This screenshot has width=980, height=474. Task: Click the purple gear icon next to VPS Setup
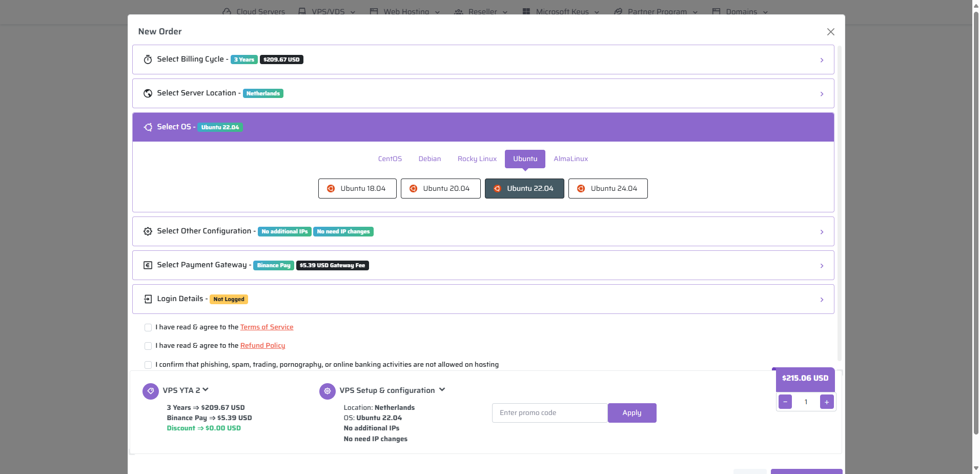pos(328,391)
